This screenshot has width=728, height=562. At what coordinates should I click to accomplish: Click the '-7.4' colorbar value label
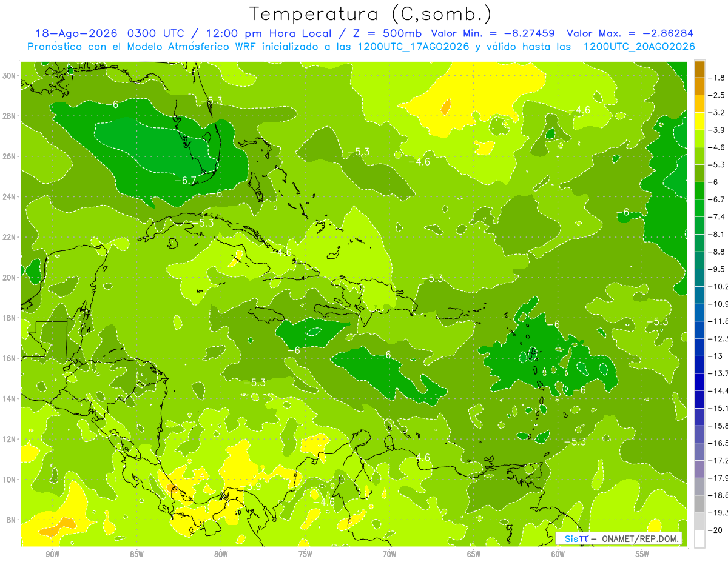point(716,216)
